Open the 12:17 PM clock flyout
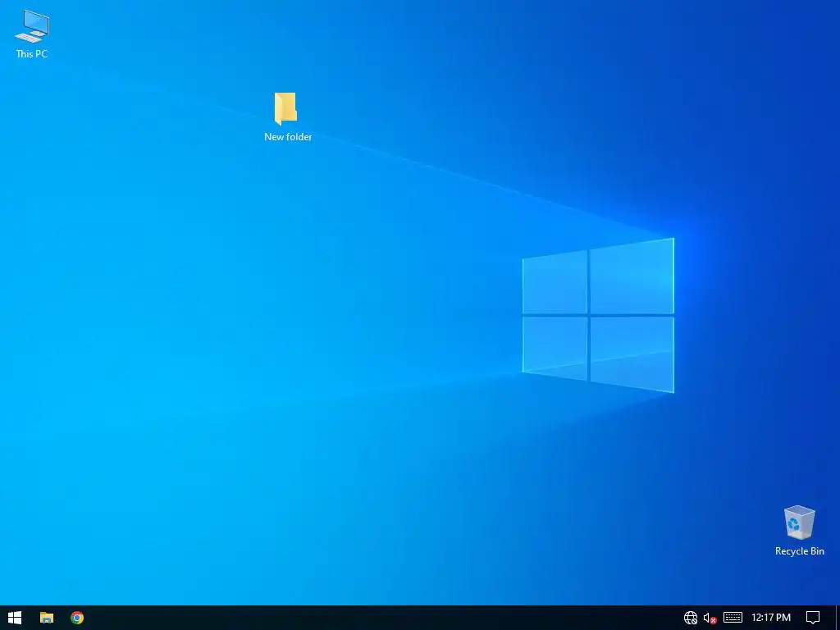Viewport: 840px width, 630px height. [771, 618]
